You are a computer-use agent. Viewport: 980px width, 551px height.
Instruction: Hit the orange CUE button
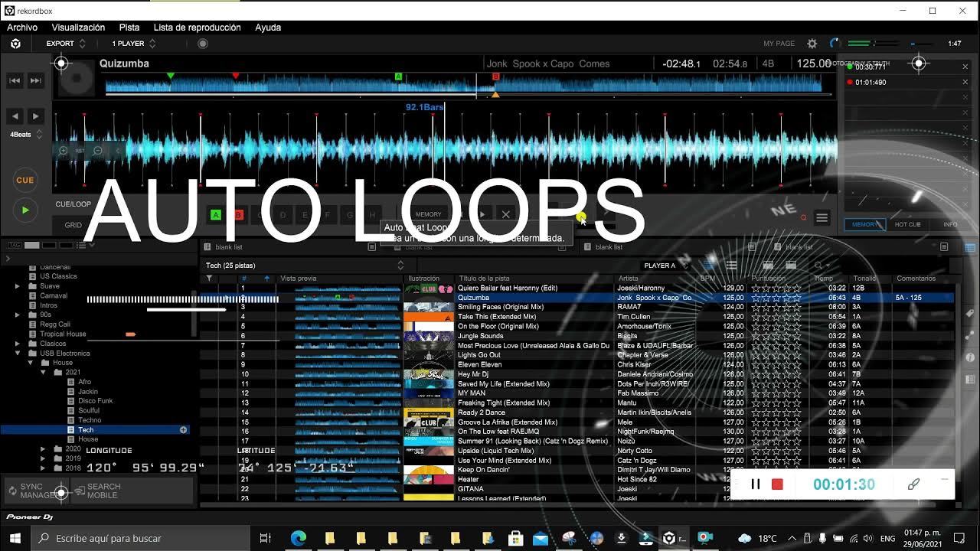pyautogui.click(x=25, y=181)
